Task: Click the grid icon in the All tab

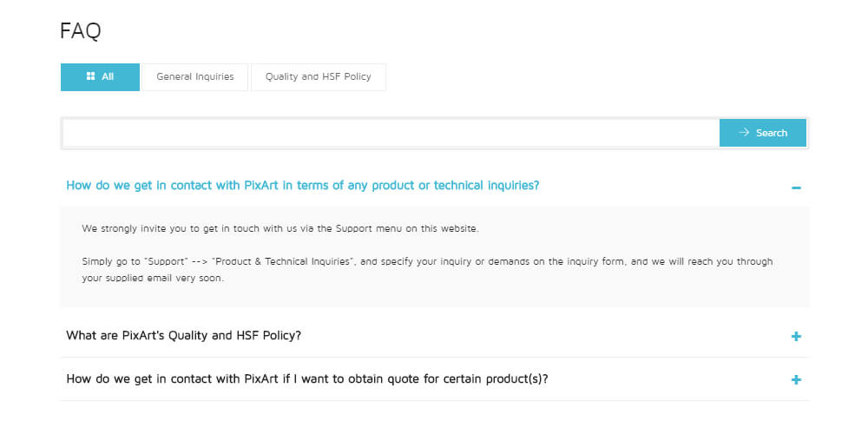Action: [x=91, y=76]
